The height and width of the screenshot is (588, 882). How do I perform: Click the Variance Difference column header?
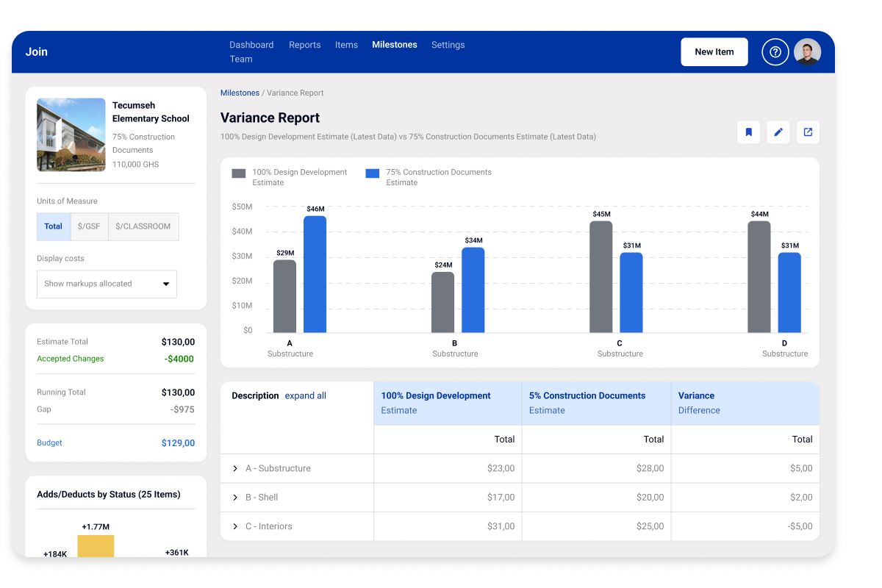745,403
